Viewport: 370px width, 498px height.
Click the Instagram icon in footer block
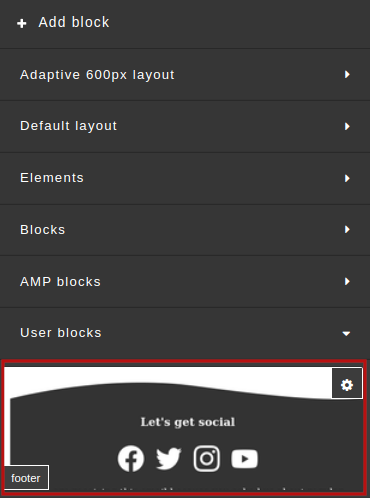(x=207, y=459)
